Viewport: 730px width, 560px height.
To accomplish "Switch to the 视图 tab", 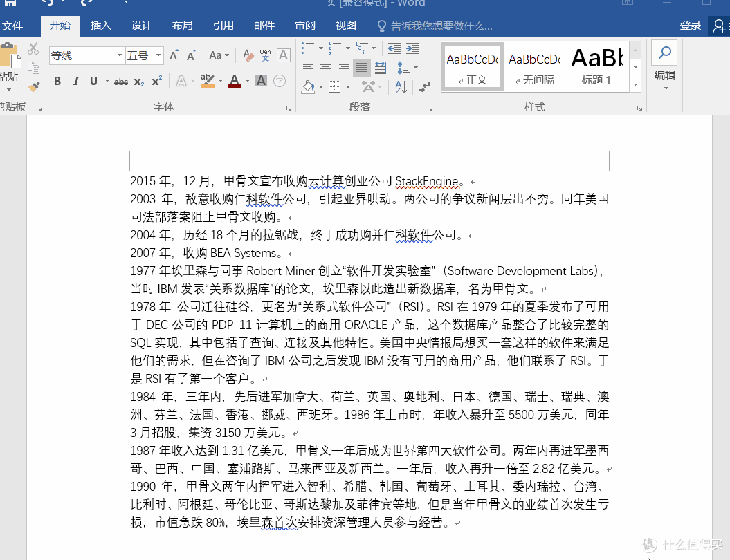I will (x=346, y=26).
